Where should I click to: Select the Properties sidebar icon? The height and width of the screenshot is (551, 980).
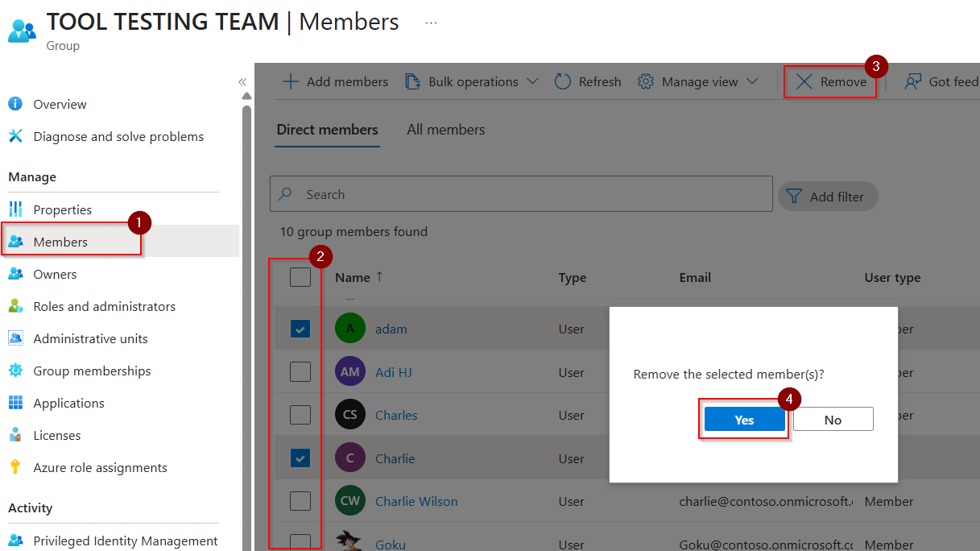[x=16, y=209]
